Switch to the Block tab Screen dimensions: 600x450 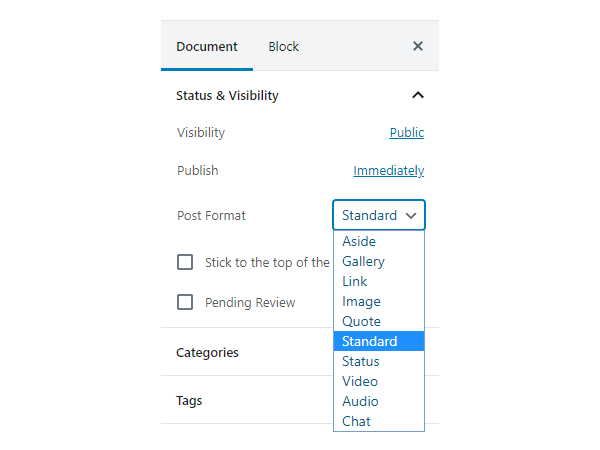pyautogui.click(x=283, y=46)
